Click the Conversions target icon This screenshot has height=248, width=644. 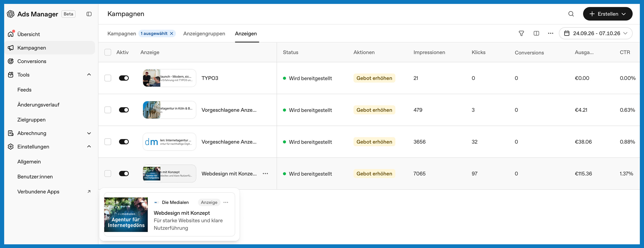coord(11,61)
